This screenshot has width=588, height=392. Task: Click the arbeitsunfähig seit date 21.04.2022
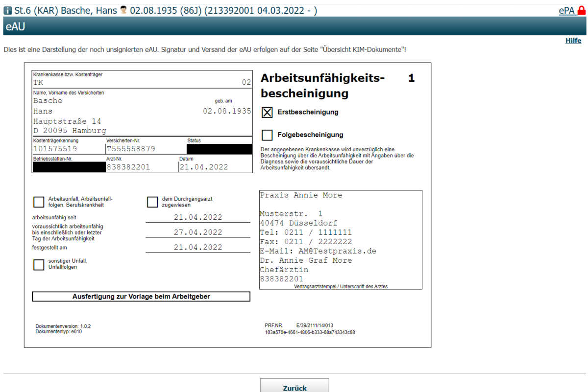[198, 217]
